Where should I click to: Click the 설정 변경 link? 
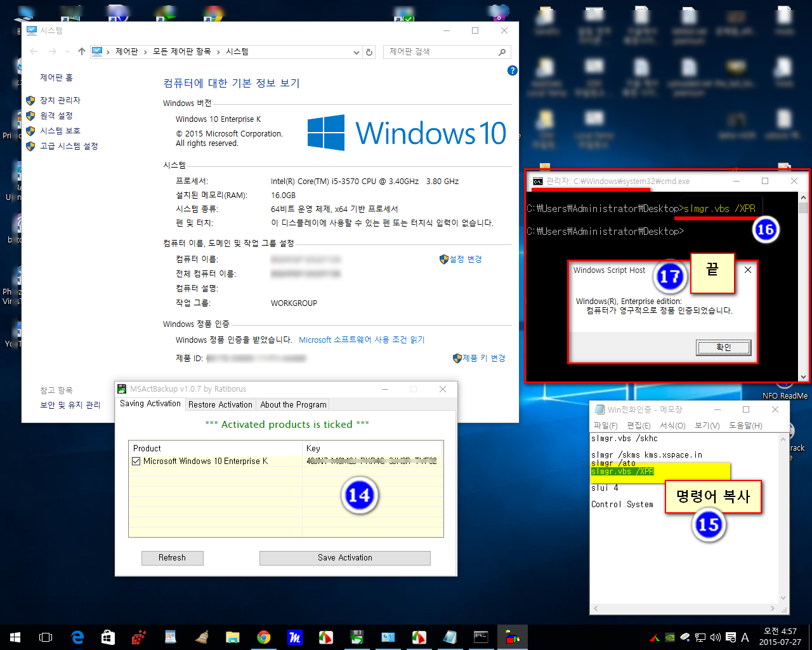tap(466, 259)
